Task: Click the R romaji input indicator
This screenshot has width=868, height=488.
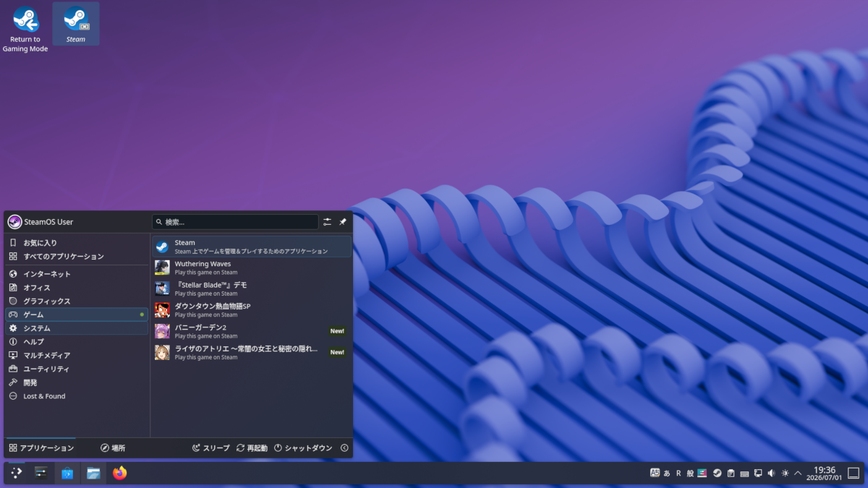Action: pyautogui.click(x=678, y=473)
